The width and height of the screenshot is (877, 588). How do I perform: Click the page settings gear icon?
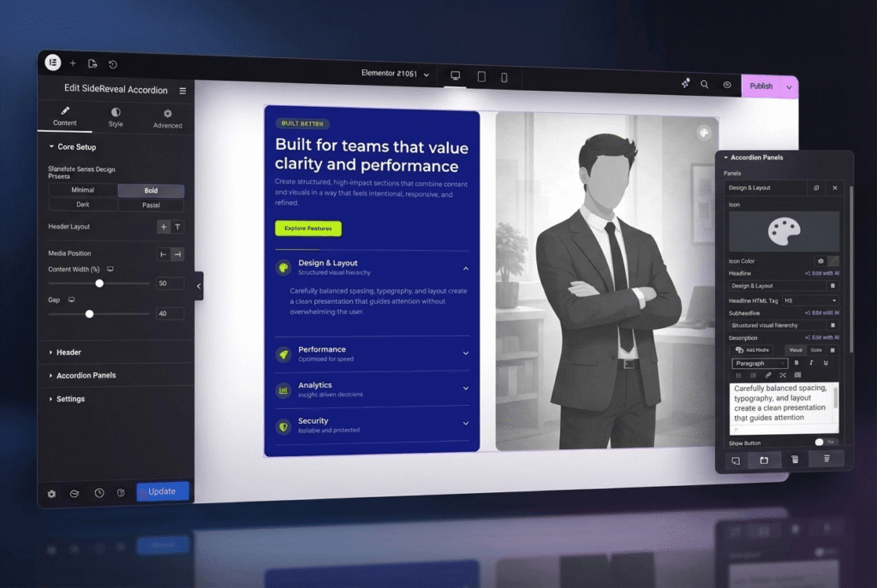click(x=51, y=493)
